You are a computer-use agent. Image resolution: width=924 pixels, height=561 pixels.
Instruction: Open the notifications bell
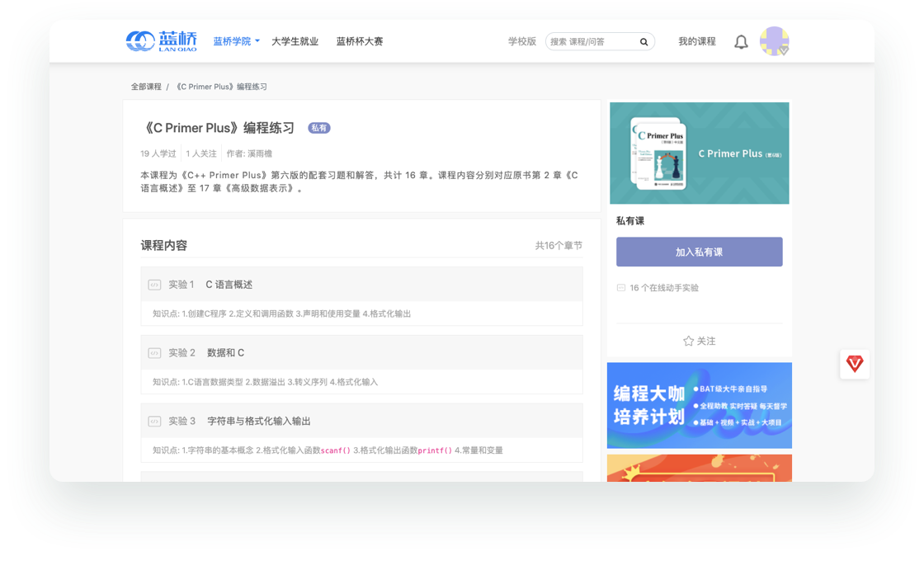point(742,42)
